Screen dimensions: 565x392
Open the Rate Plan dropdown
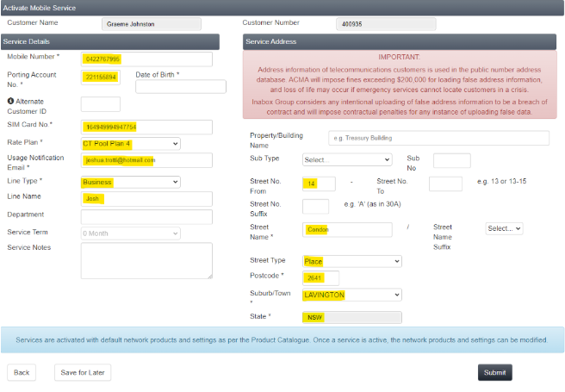click(x=130, y=143)
